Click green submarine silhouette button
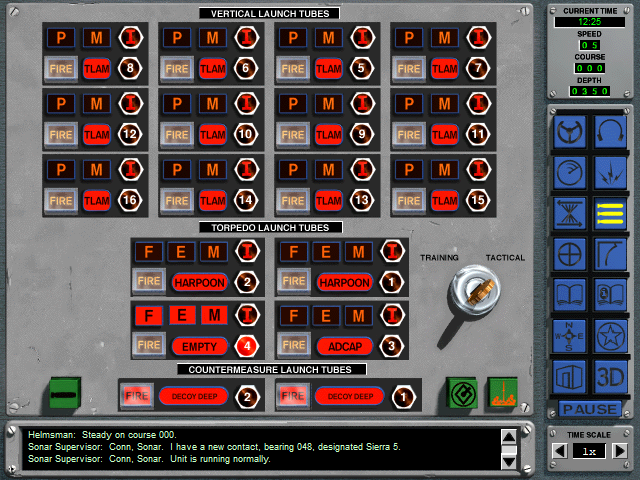 [65, 393]
